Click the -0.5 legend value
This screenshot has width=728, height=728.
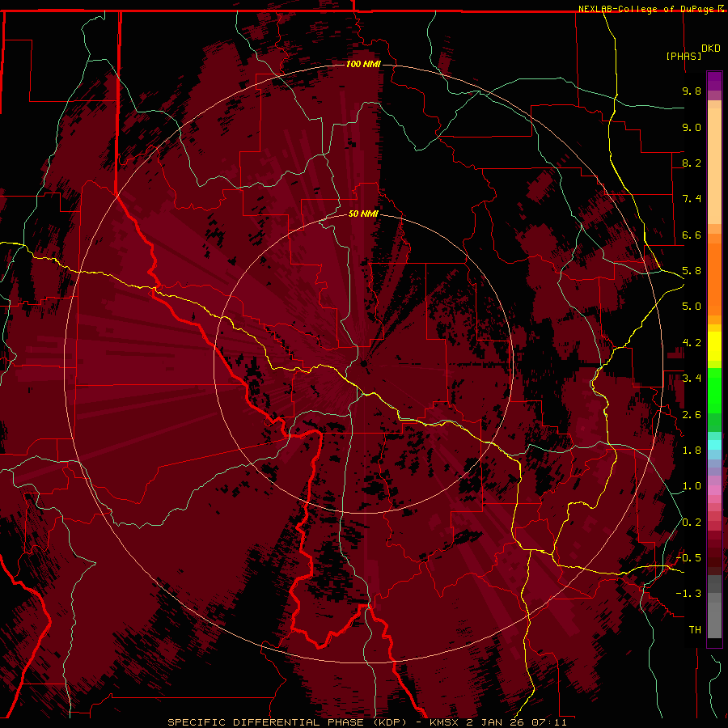688,558
